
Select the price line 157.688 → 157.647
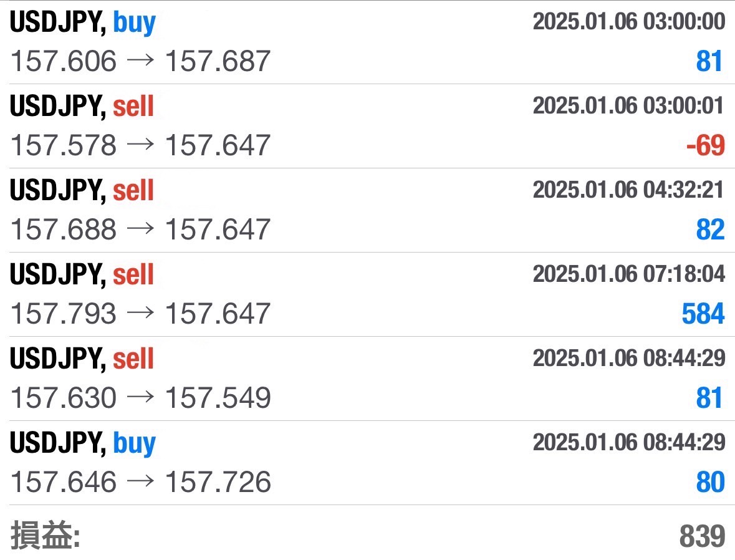click(x=141, y=229)
